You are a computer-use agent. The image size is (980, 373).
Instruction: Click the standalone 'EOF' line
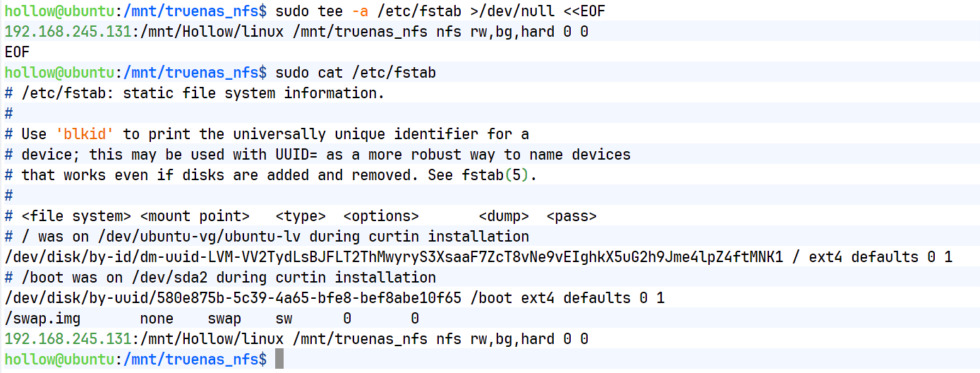click(17, 52)
